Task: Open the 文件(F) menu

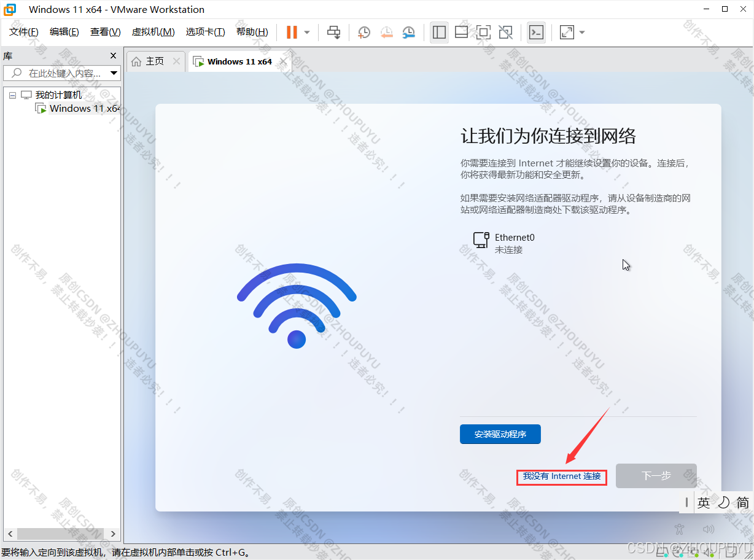Action: (x=24, y=32)
